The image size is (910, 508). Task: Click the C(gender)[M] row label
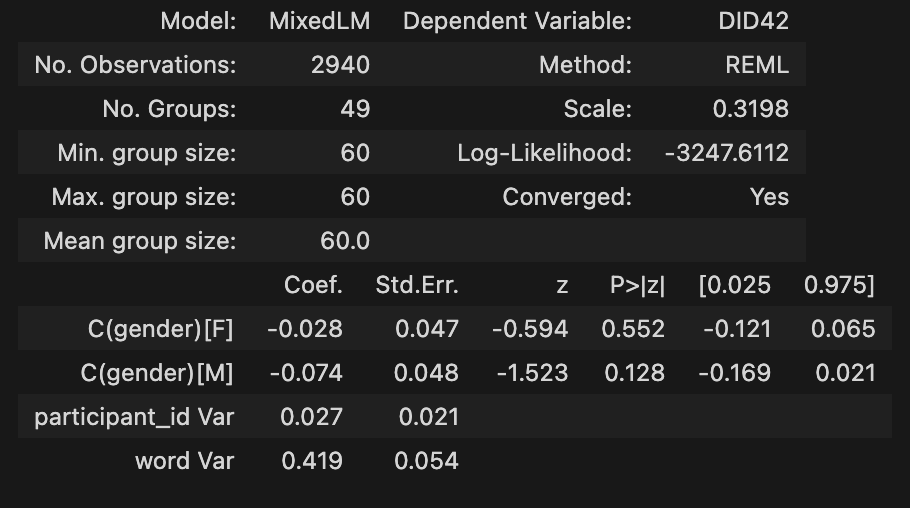tap(157, 373)
